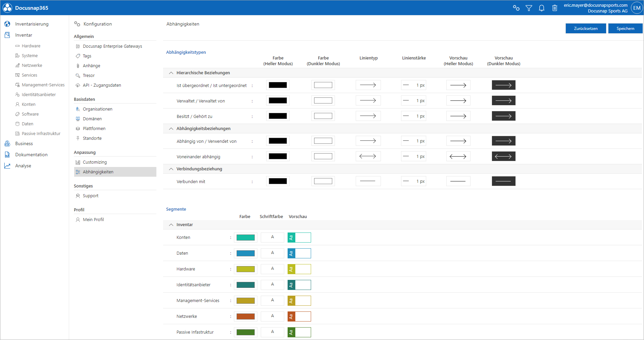Click the Customizing icon
Viewport: 644px width, 340px height.
click(x=78, y=162)
